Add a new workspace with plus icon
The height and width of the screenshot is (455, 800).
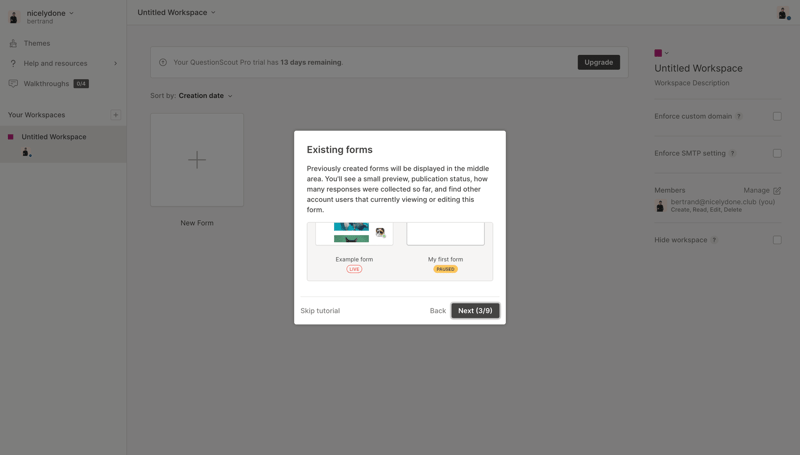point(115,115)
